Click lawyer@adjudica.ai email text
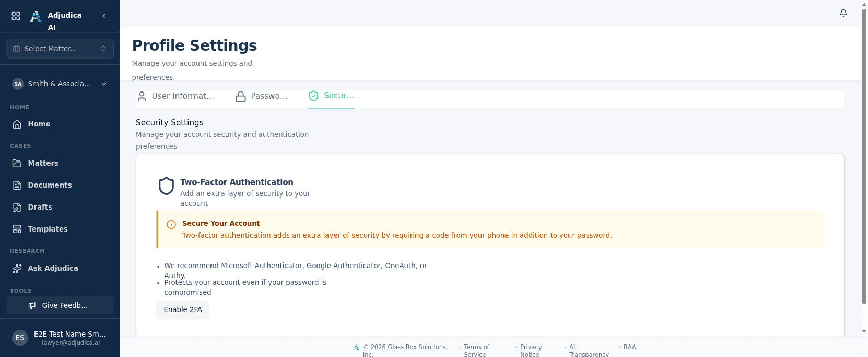Image resolution: width=868 pixels, height=357 pixels. coord(71,343)
